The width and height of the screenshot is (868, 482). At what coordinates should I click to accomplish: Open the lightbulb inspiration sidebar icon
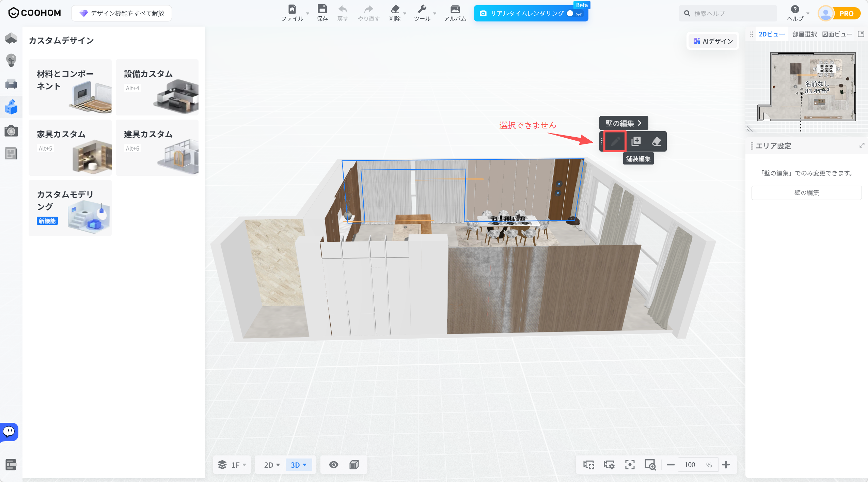(11, 60)
